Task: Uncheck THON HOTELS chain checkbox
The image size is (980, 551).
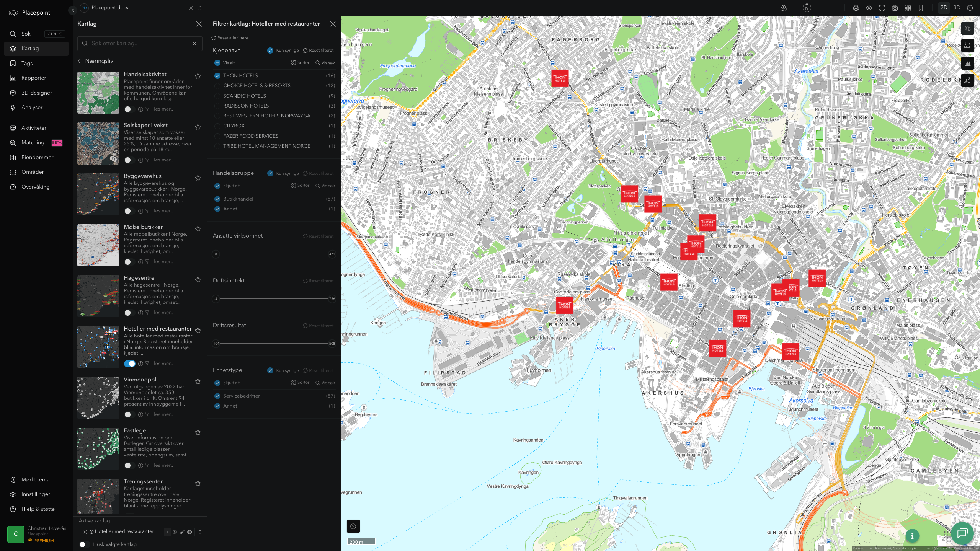Action: (217, 76)
